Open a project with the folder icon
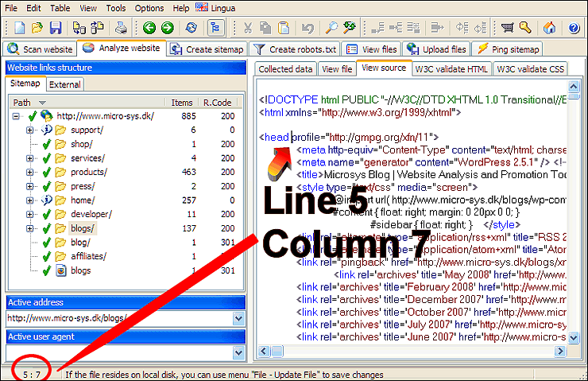 click(x=37, y=28)
